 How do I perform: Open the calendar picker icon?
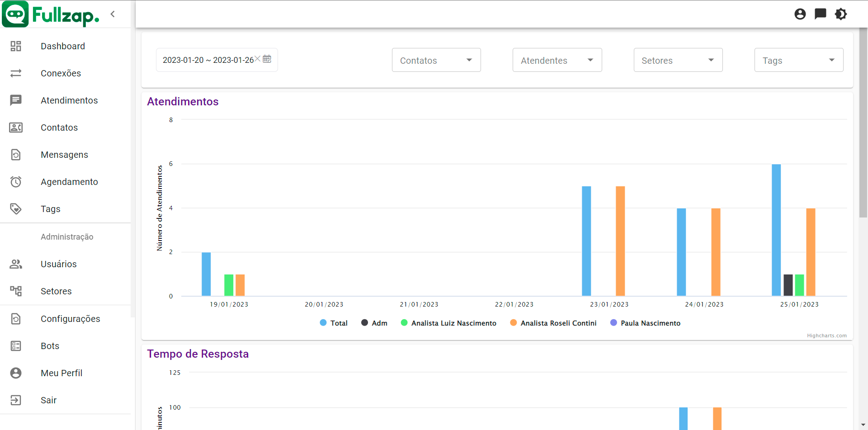tap(267, 59)
